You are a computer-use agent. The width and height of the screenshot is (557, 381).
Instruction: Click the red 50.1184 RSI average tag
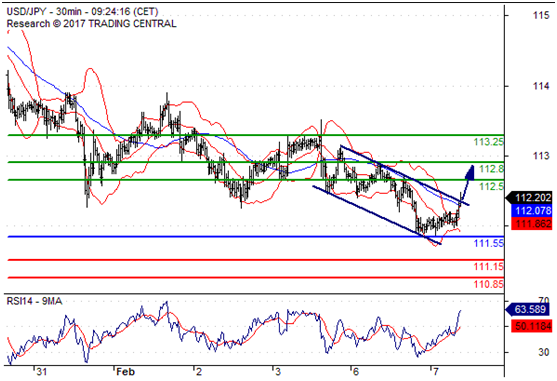[531, 326]
